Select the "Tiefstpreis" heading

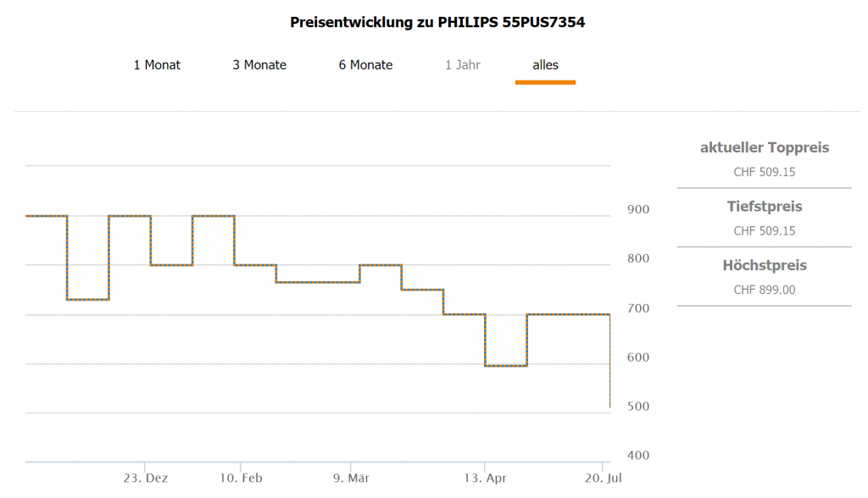[764, 207]
